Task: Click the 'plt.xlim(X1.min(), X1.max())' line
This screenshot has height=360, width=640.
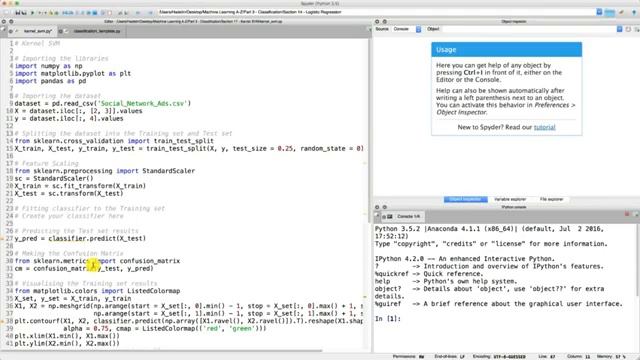Action: click(67, 336)
